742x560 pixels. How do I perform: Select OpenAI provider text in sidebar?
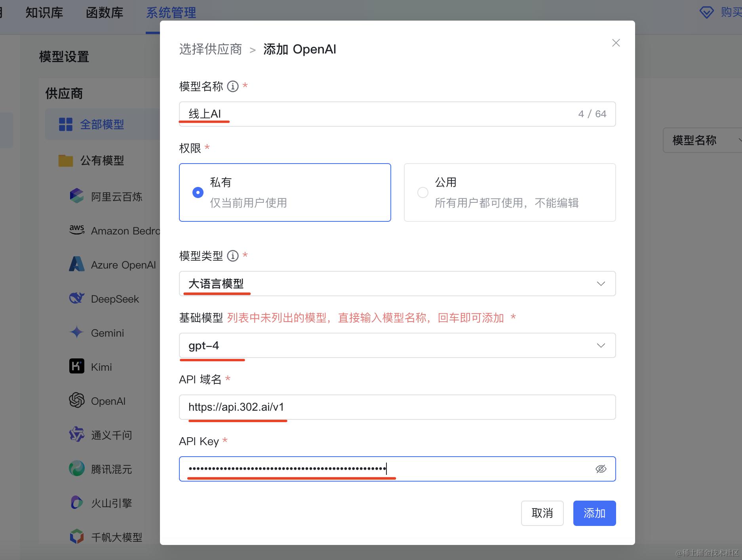[x=108, y=401]
